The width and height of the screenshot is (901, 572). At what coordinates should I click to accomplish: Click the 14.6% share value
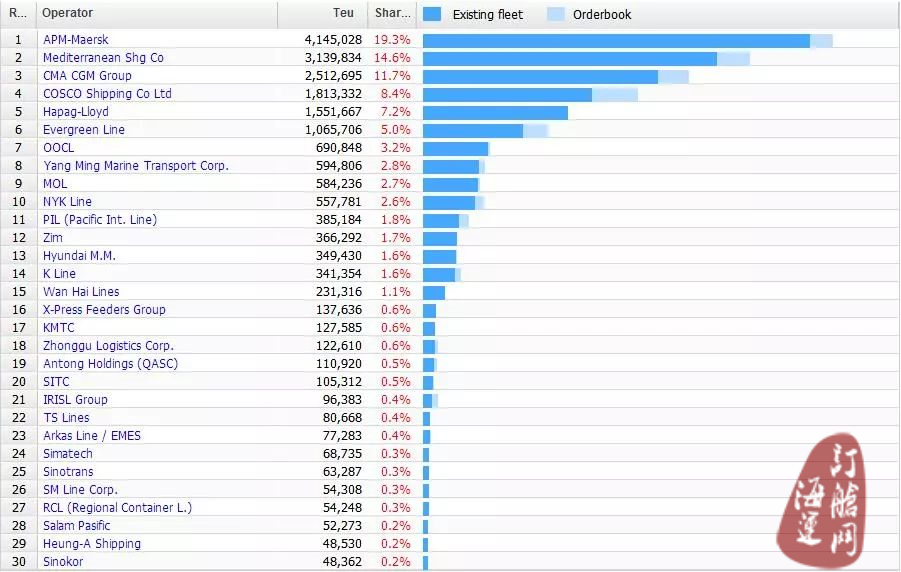(392, 57)
